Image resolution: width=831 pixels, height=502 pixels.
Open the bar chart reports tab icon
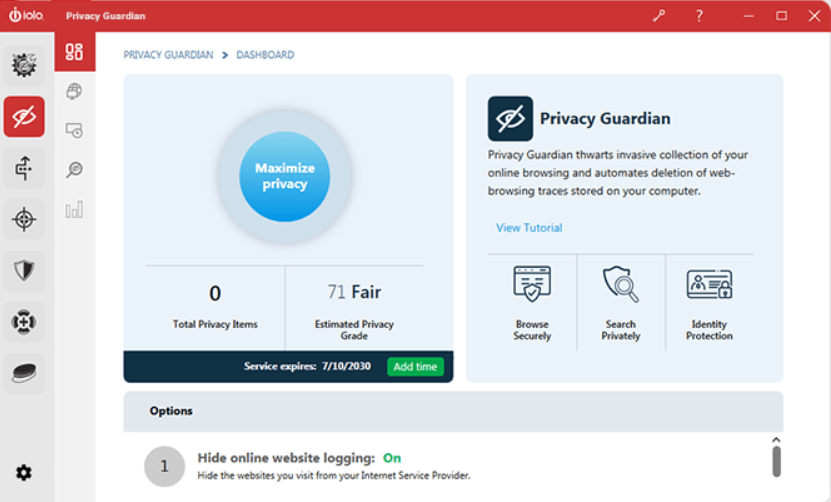pyautogui.click(x=74, y=209)
